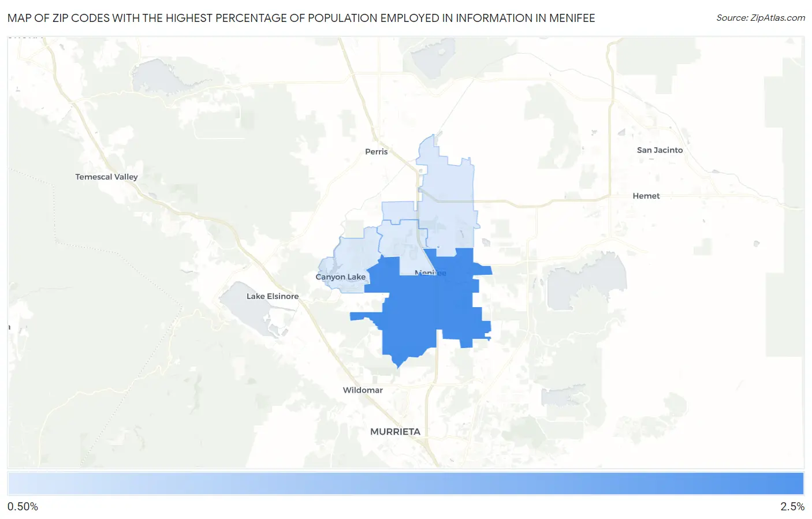Click the Hemet city label

tap(646, 196)
